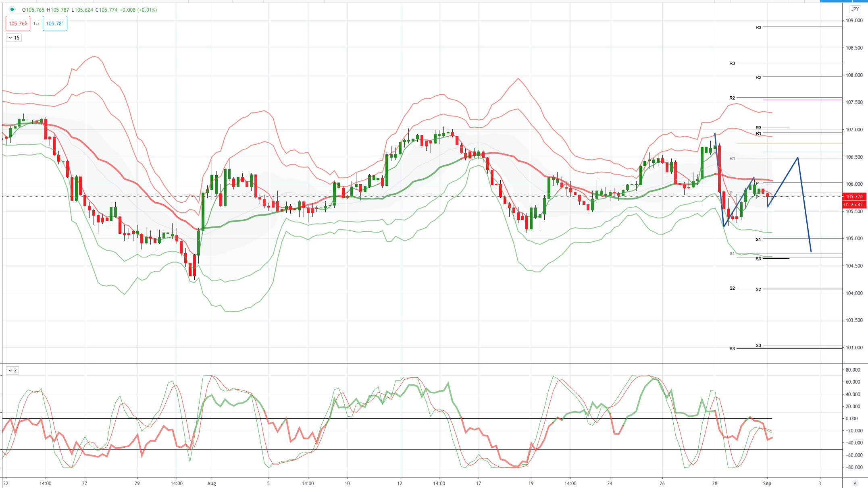Click the R2 pivot label at the 108.000 level
This screenshot has height=488, width=868.
point(758,77)
